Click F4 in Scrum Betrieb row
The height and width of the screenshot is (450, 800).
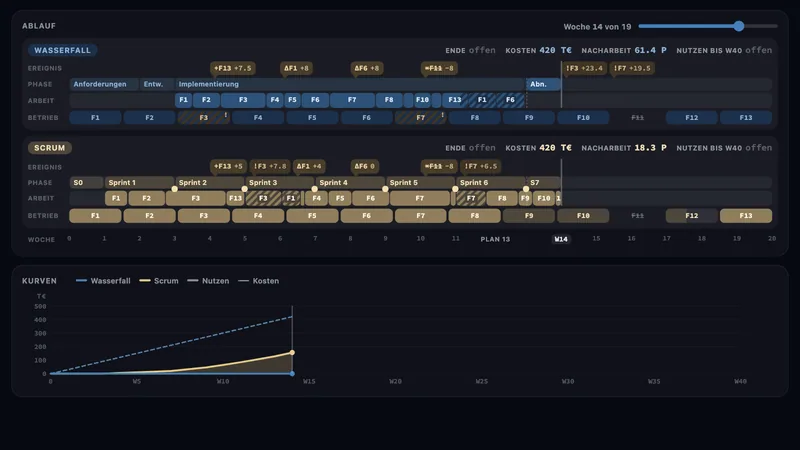click(x=258, y=216)
